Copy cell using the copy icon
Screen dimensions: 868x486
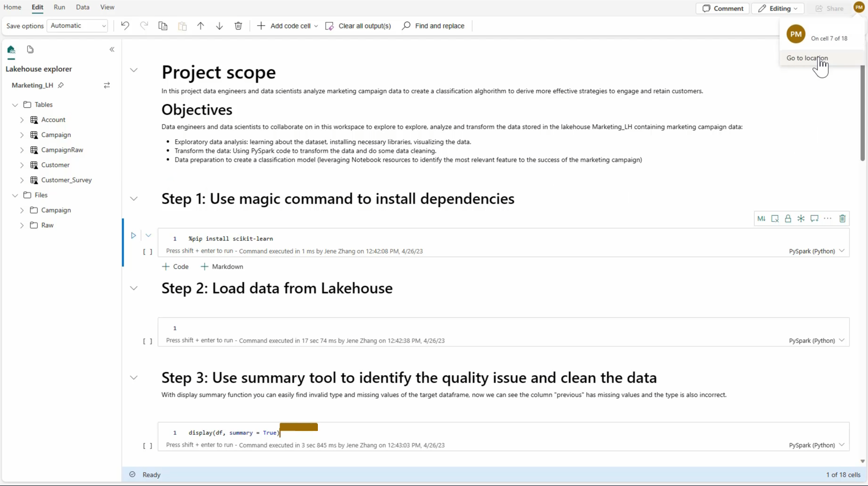tap(163, 26)
